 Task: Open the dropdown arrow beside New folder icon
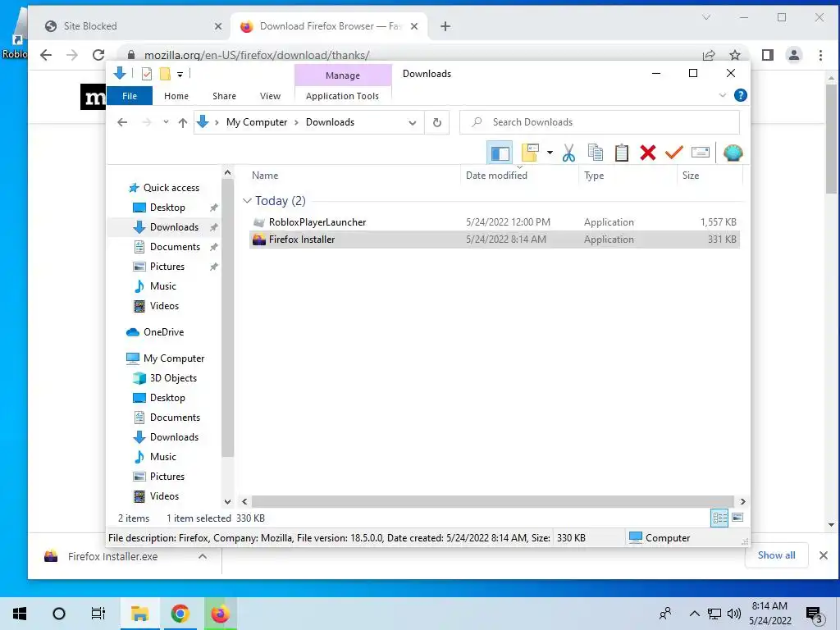pos(550,153)
